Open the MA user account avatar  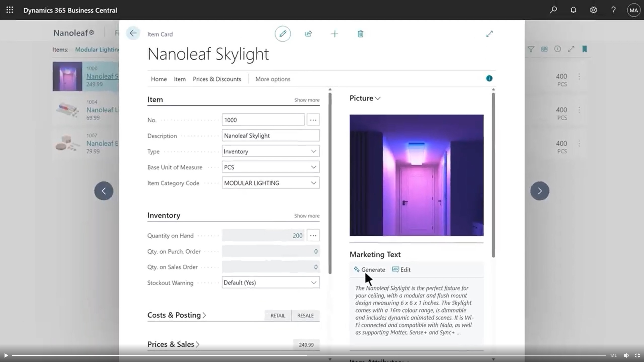coord(633,10)
